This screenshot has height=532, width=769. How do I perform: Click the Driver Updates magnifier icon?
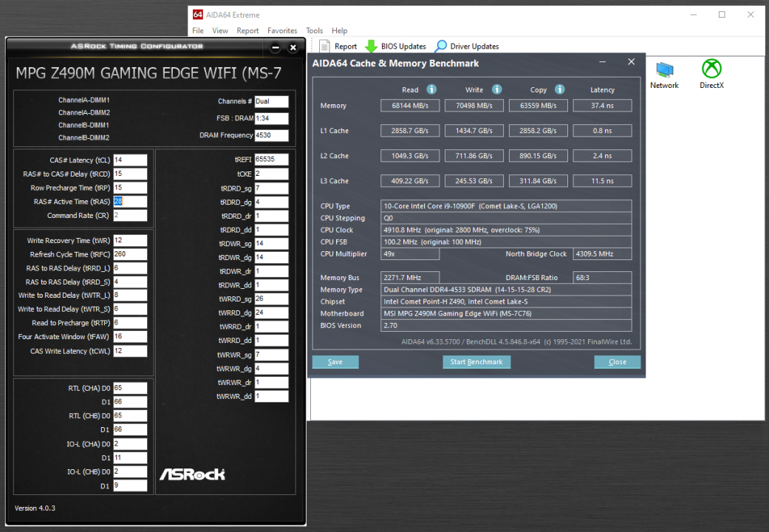pos(441,46)
